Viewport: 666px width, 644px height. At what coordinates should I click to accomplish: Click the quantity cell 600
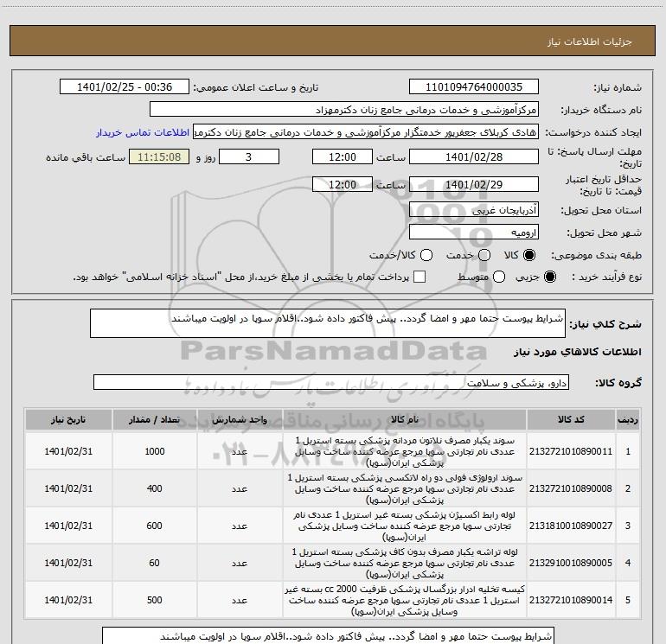coord(155,526)
